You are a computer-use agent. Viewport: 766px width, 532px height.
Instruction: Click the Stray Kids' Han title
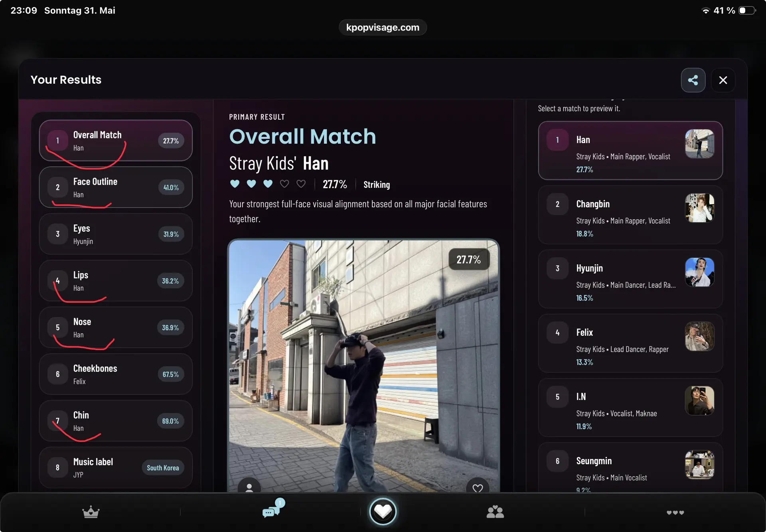[279, 163]
